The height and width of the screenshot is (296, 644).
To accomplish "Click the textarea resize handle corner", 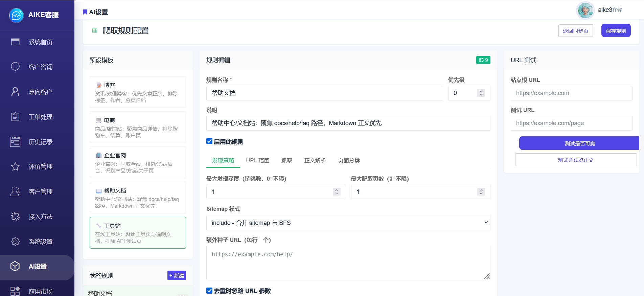I will [x=487, y=276].
